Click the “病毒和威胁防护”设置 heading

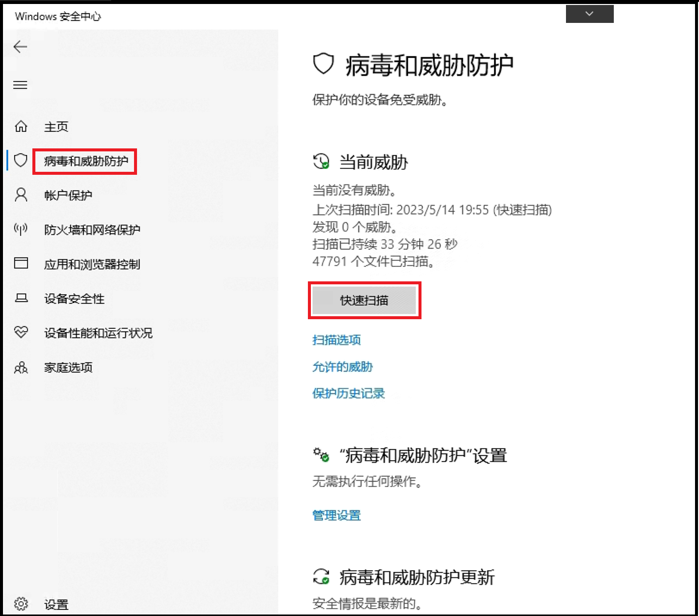pyautogui.click(x=423, y=455)
